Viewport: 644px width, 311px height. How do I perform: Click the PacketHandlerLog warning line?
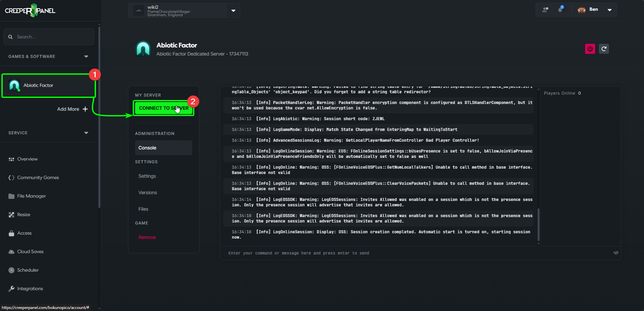(x=378, y=105)
